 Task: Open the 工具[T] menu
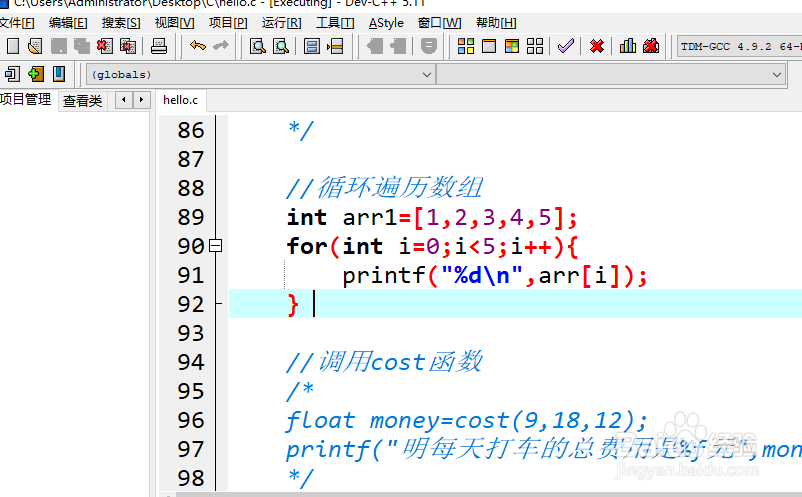tap(335, 23)
